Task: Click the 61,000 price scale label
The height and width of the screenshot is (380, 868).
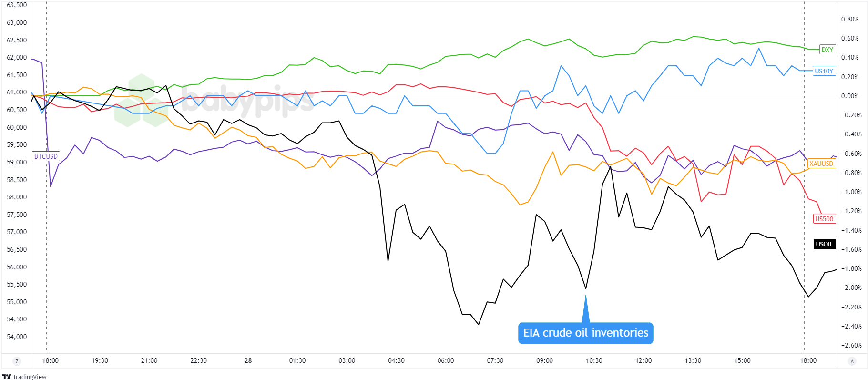Action: [x=17, y=92]
